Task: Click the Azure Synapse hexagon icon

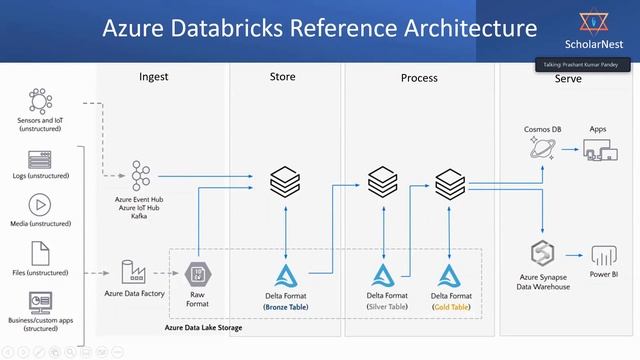Action: [542, 253]
